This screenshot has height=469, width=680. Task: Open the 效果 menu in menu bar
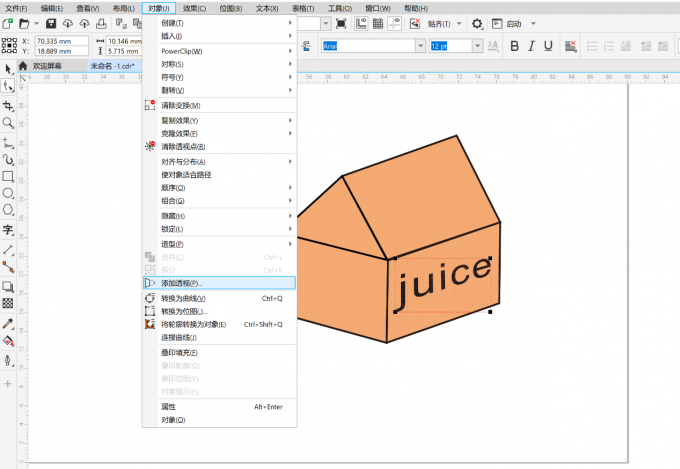pos(193,7)
